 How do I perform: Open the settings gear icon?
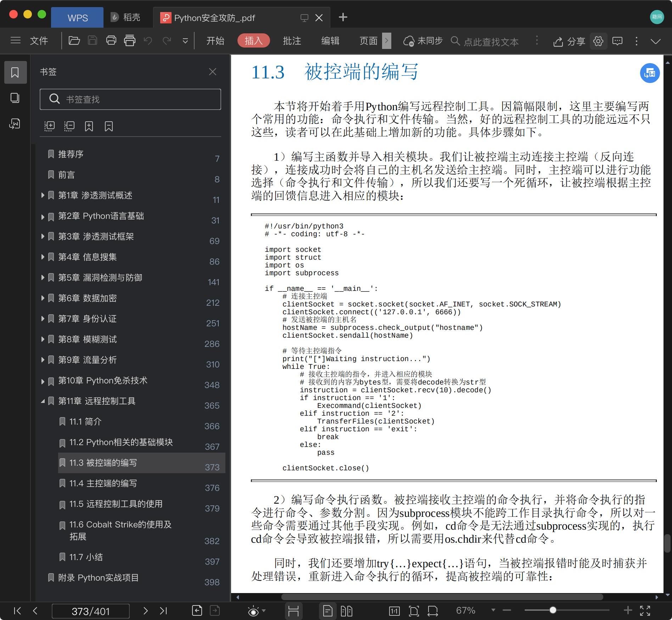[598, 41]
